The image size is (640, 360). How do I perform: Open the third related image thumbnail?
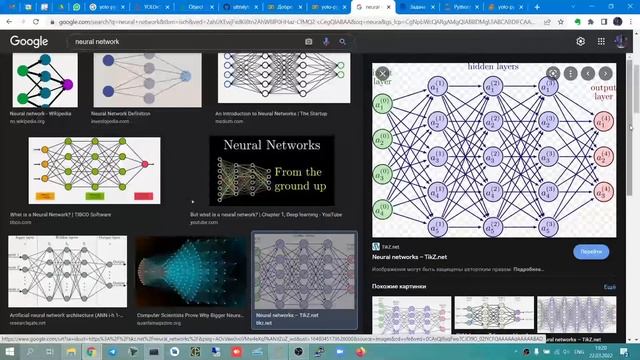[x=576, y=314]
